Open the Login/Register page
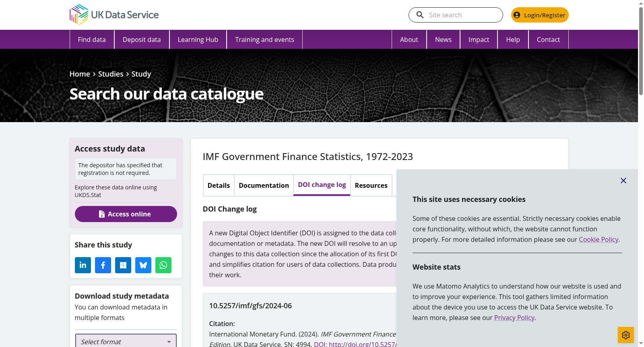644x347 pixels. click(540, 15)
